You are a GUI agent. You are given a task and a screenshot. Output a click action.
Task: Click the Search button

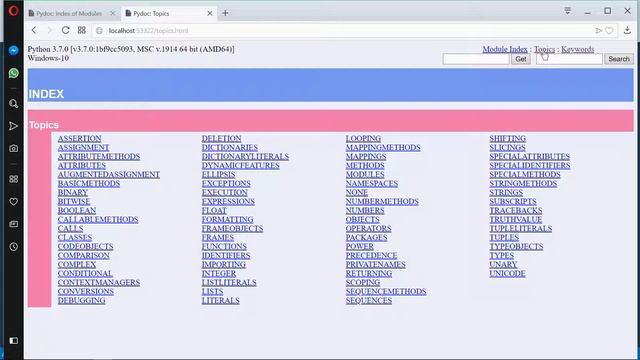[x=619, y=59]
